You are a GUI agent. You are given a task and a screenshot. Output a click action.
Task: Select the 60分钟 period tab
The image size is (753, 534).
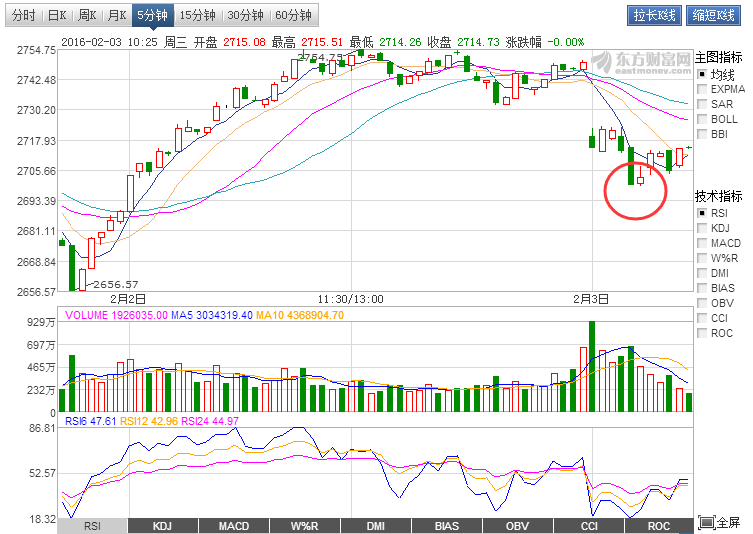click(x=292, y=15)
